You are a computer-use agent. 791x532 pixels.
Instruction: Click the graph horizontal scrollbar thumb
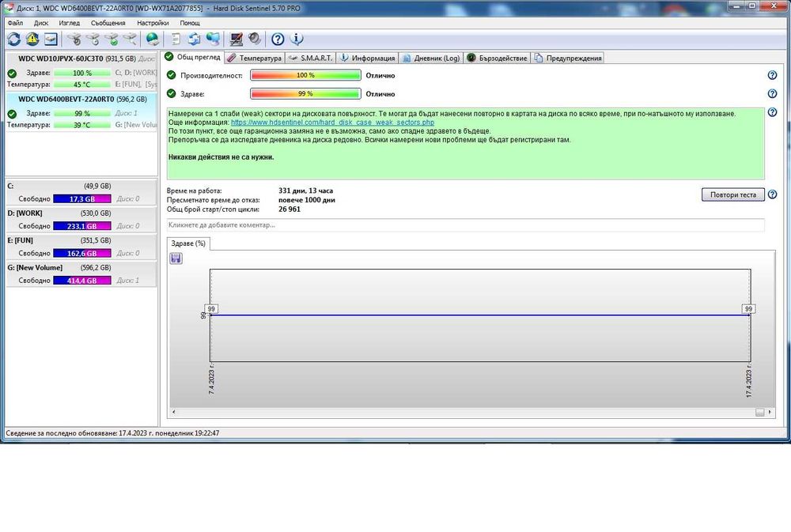click(759, 413)
